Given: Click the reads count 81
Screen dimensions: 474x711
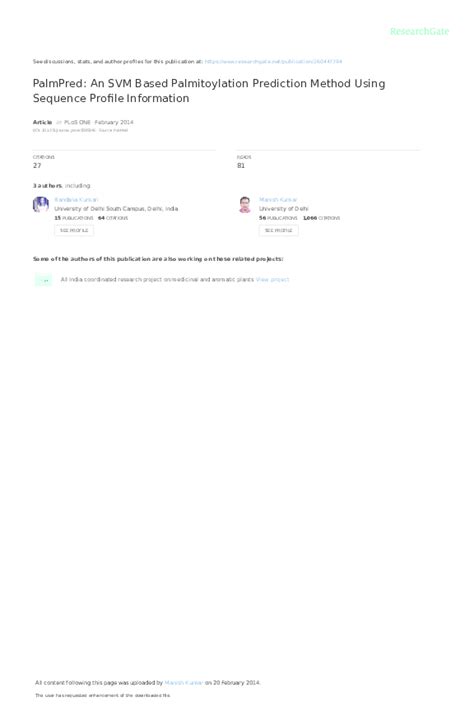Looking at the screenshot, I should [x=241, y=166].
